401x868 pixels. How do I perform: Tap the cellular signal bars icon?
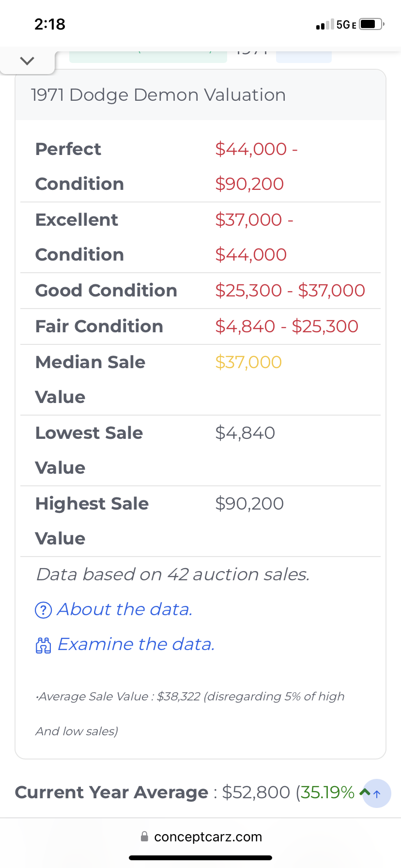pyautogui.click(x=324, y=24)
